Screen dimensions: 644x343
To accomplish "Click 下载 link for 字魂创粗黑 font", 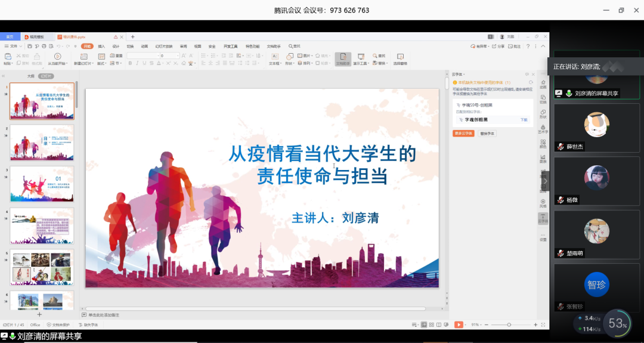I will (x=524, y=120).
